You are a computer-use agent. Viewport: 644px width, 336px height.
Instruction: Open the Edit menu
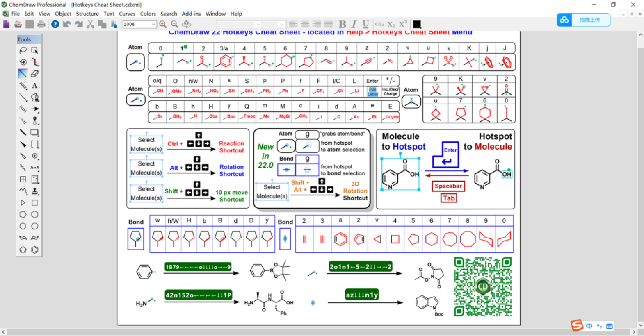(29, 14)
